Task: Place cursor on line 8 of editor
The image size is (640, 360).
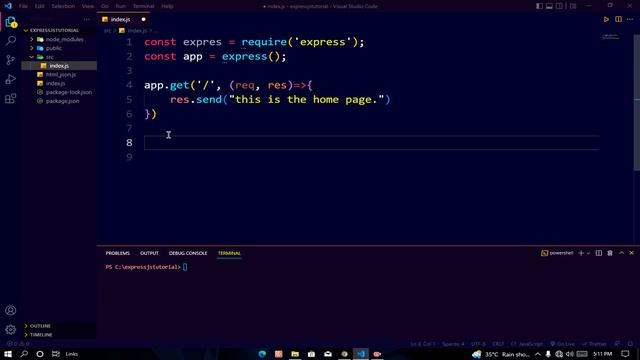Action: [x=371, y=142]
